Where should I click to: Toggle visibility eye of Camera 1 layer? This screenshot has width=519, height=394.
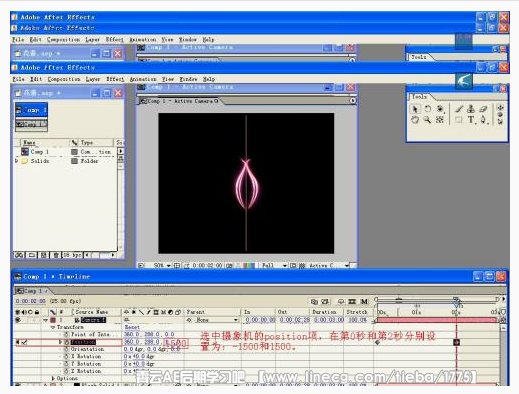click(18, 320)
